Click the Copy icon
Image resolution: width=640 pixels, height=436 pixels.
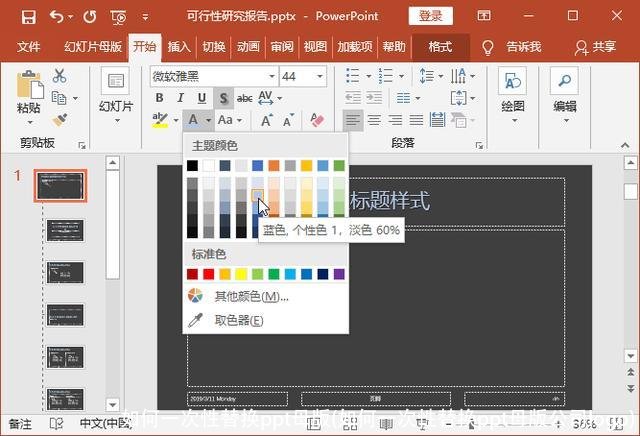(x=59, y=98)
